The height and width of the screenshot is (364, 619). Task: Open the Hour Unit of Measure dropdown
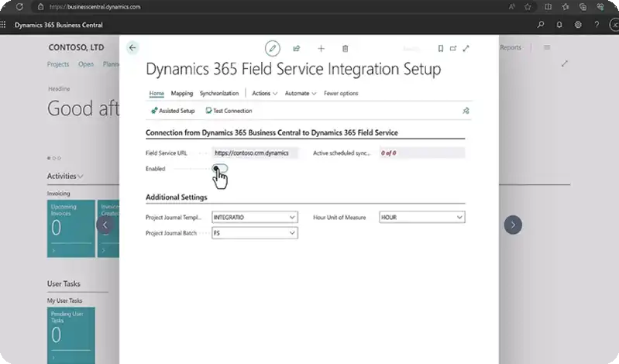tap(422, 217)
